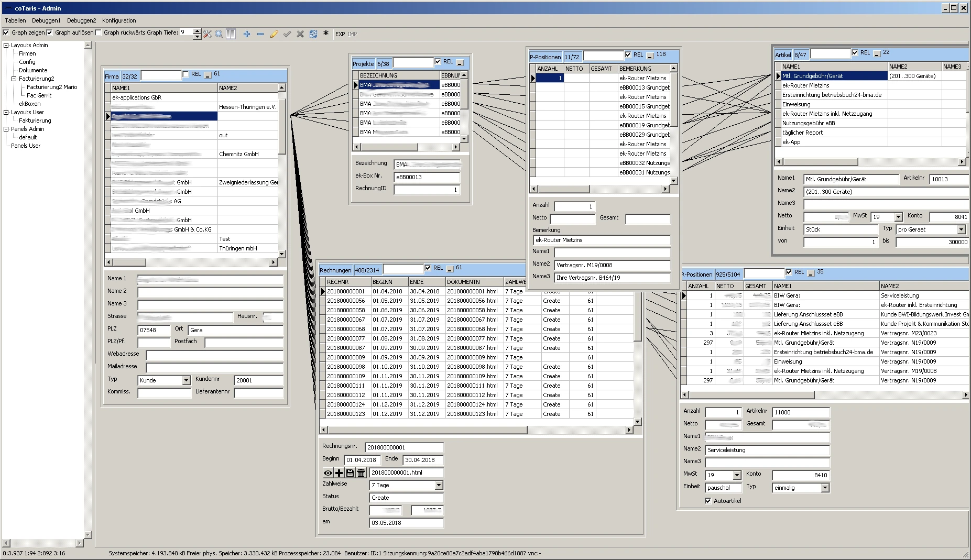This screenshot has width=971, height=560.
Task: Click the Rechnungsnr. input field
Action: (x=404, y=447)
